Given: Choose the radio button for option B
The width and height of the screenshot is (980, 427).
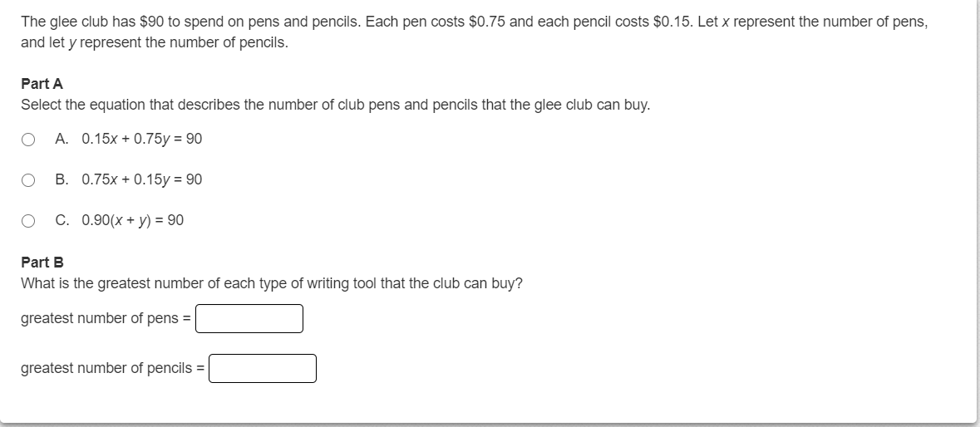Looking at the screenshot, I should pos(28,180).
